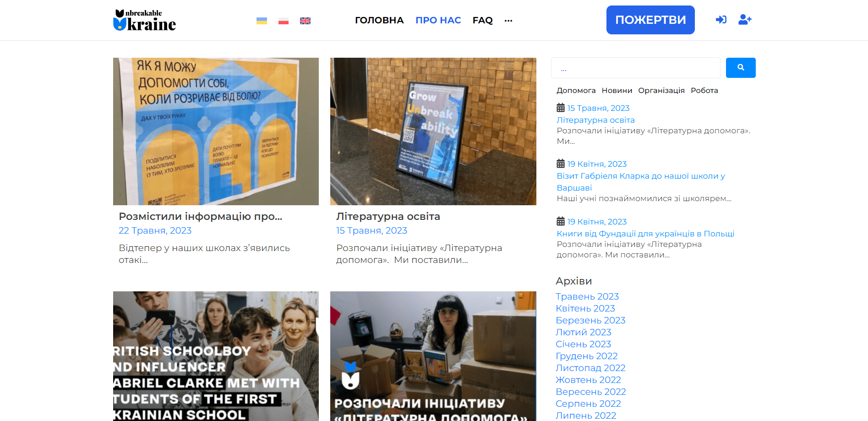Filter posts by Новини category

617,91
